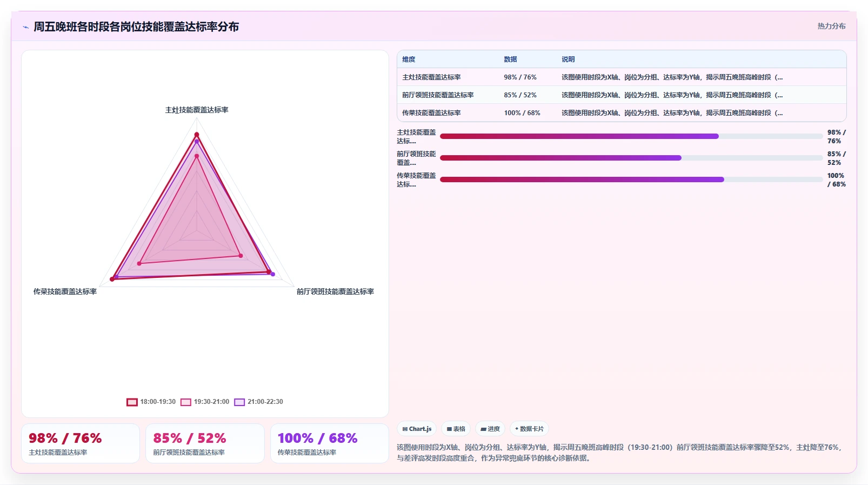This screenshot has width=868, height=485.
Task: Click progress value 85% / 52% beside bar
Action: pyautogui.click(x=837, y=158)
